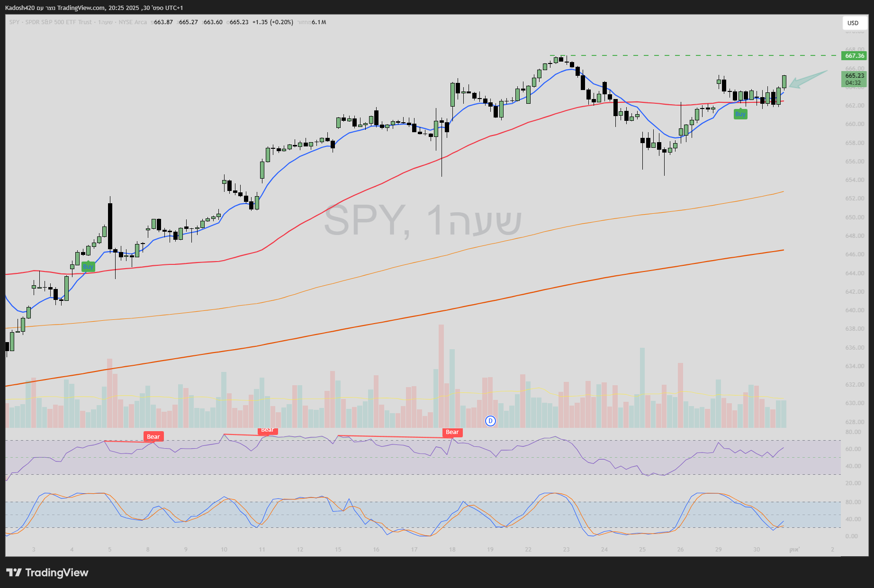Click the RSI scale label 60.00
This screenshot has height=588, width=874.
point(853,449)
